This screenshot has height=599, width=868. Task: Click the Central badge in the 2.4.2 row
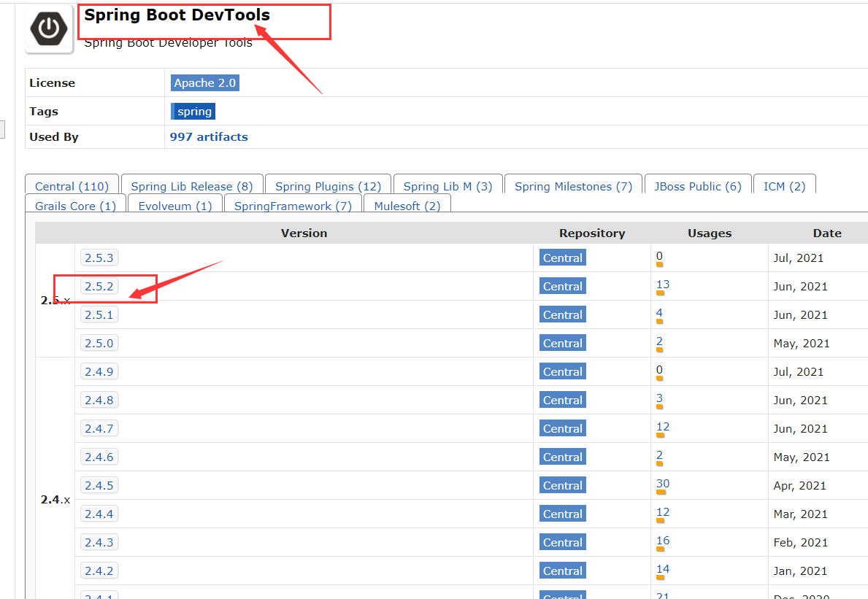pyautogui.click(x=562, y=571)
